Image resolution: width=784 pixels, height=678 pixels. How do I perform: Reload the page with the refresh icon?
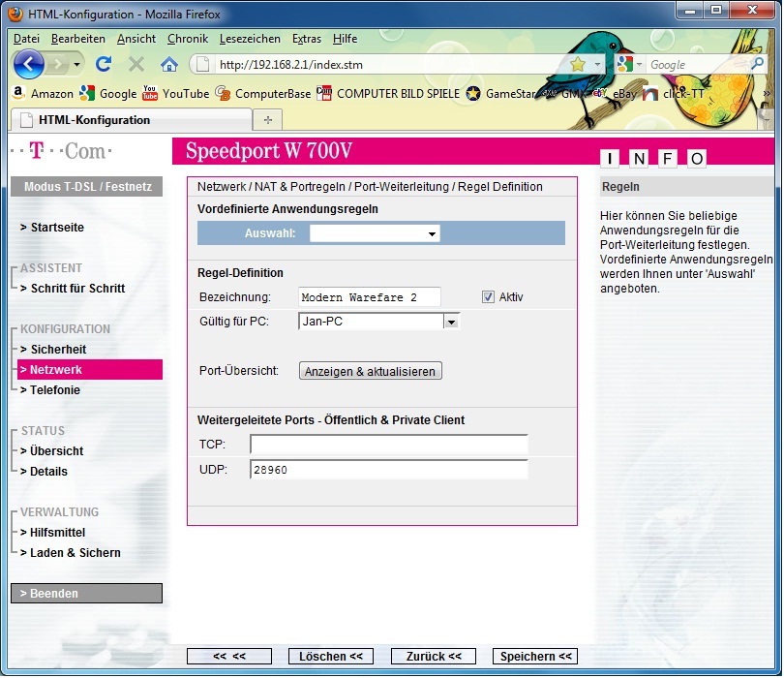coord(104,64)
